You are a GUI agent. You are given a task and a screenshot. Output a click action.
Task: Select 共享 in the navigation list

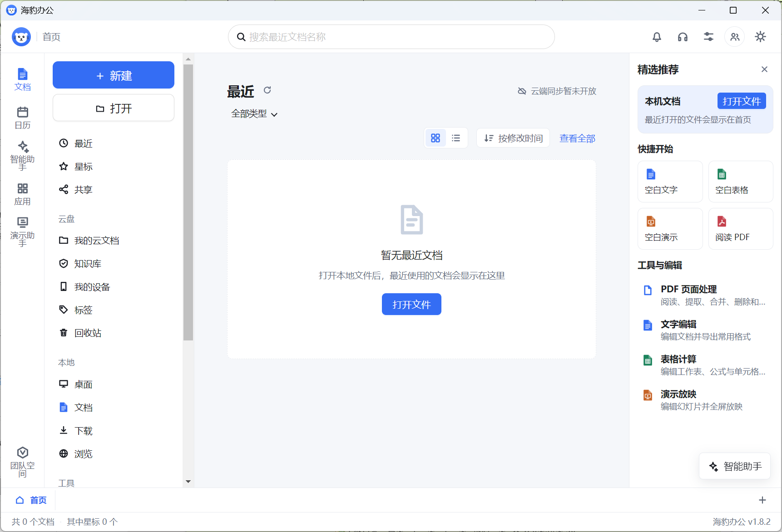click(114, 190)
